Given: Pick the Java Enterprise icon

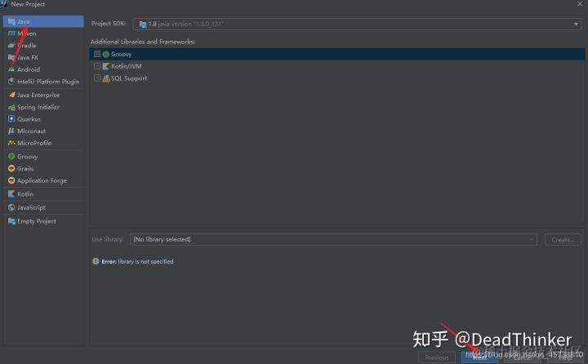Looking at the screenshot, I should click(x=11, y=95).
